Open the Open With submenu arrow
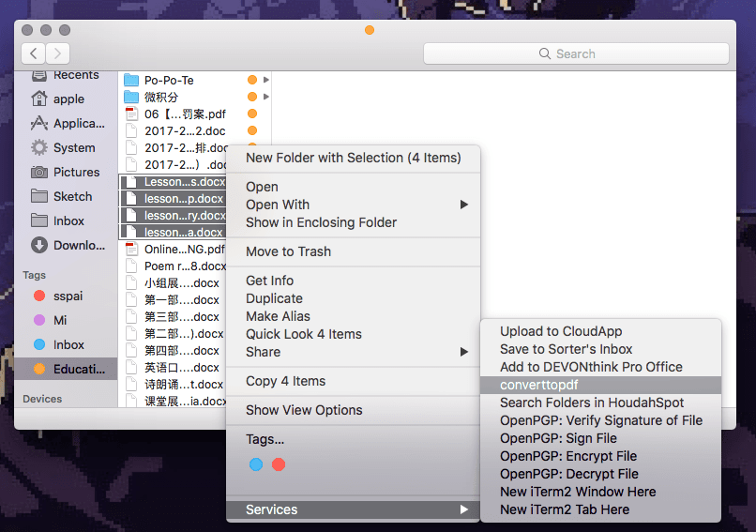The height and width of the screenshot is (532, 756). pos(463,205)
